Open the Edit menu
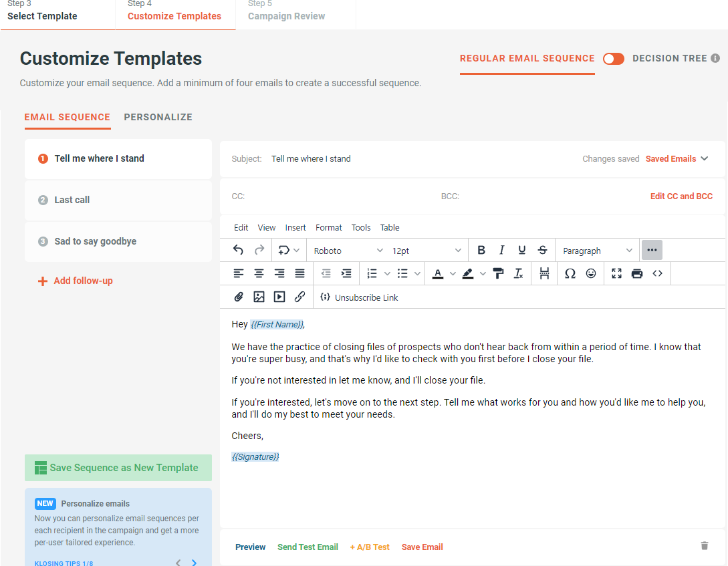Screen dimensions: 728x566 click(x=241, y=228)
